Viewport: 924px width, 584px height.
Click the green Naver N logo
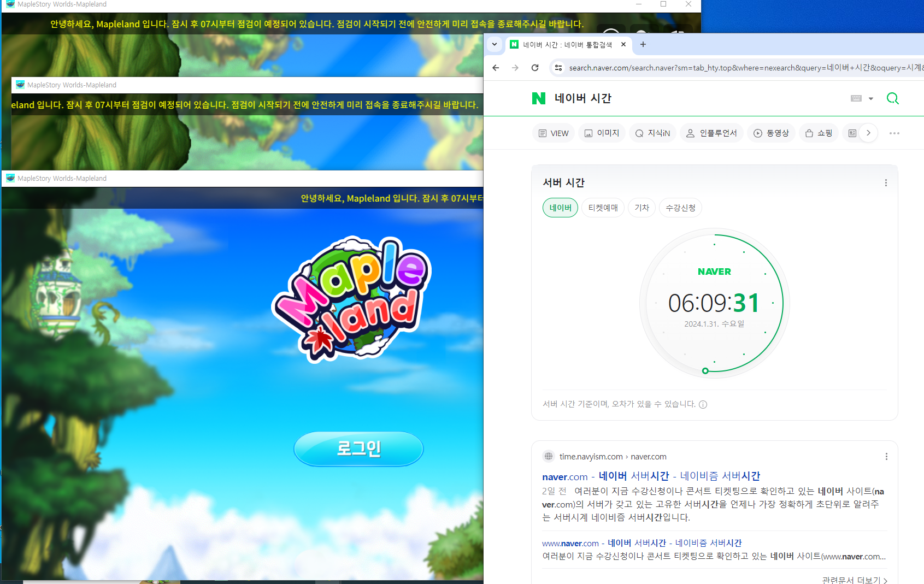[538, 98]
